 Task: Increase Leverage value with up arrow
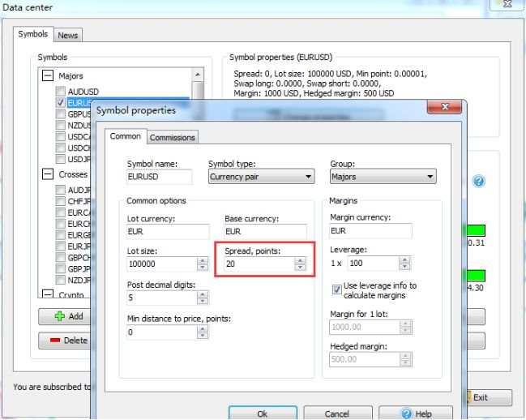[x=405, y=260]
